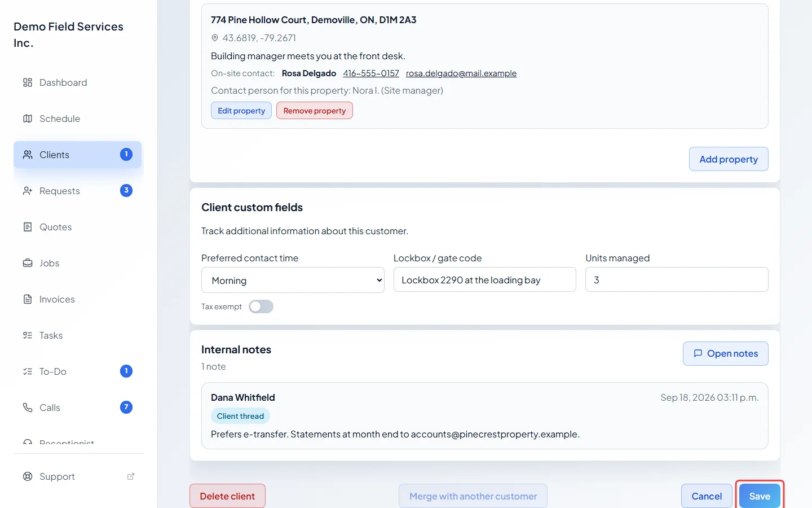Viewport: 812px width, 508px height.
Task: Click the Demo Field Services Inc. title
Action: (x=69, y=34)
